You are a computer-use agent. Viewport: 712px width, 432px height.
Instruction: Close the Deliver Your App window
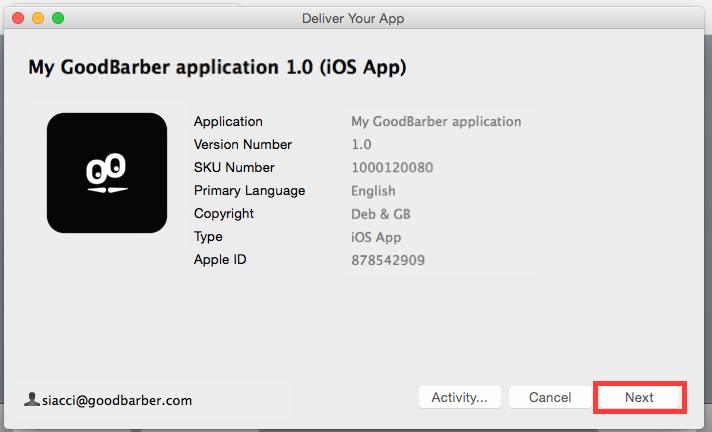[x=19, y=18]
